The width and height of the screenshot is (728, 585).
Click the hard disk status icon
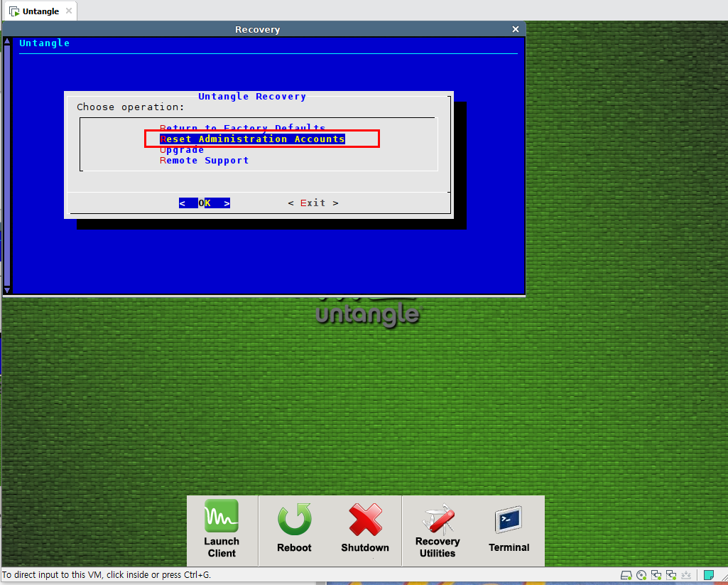point(626,575)
